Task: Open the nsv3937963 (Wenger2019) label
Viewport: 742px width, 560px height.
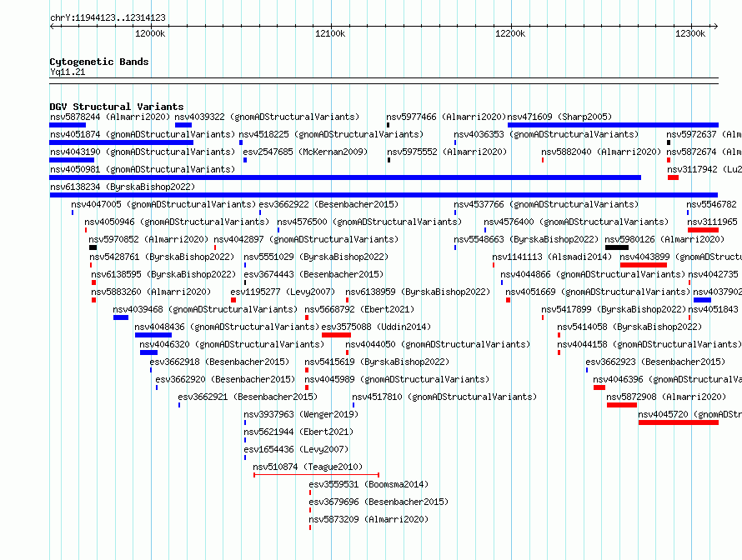Action: click(x=302, y=414)
